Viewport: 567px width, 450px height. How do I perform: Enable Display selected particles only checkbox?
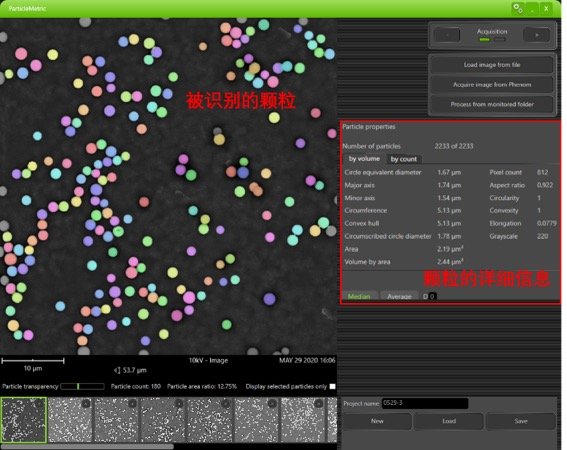[332, 386]
